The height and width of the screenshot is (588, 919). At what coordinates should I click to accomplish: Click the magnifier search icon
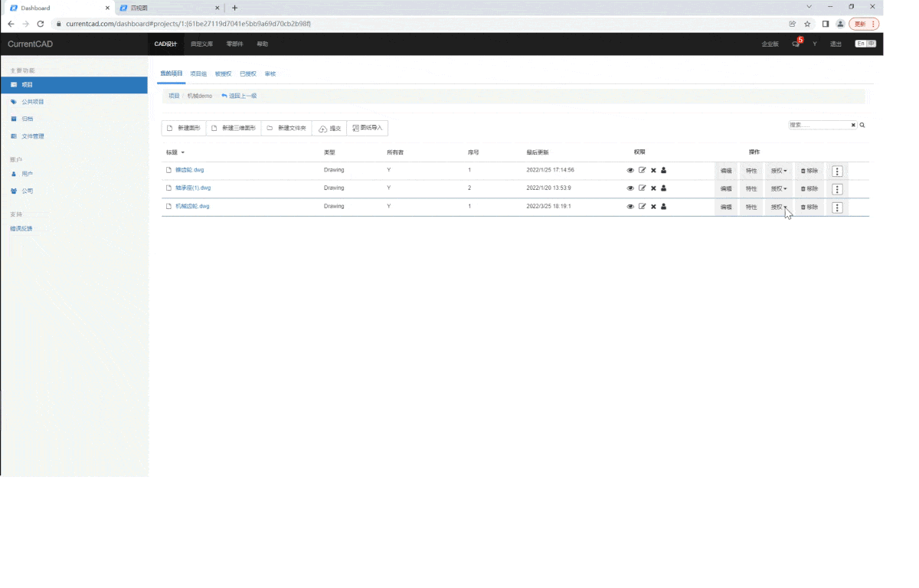[862, 125]
